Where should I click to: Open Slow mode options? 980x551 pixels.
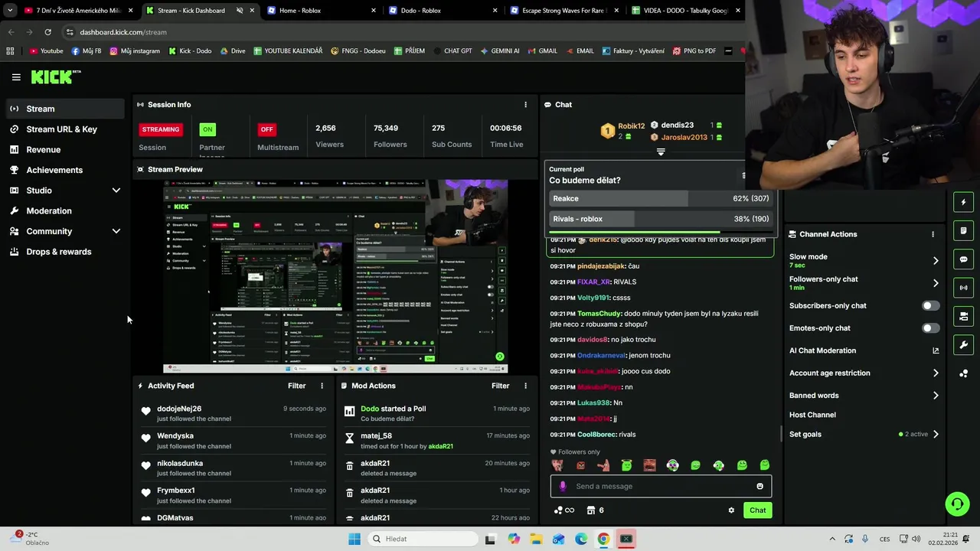click(x=864, y=260)
